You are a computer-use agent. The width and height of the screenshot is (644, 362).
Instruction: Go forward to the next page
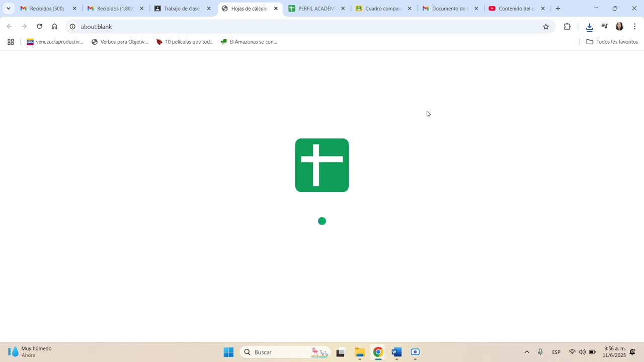pos(24,27)
